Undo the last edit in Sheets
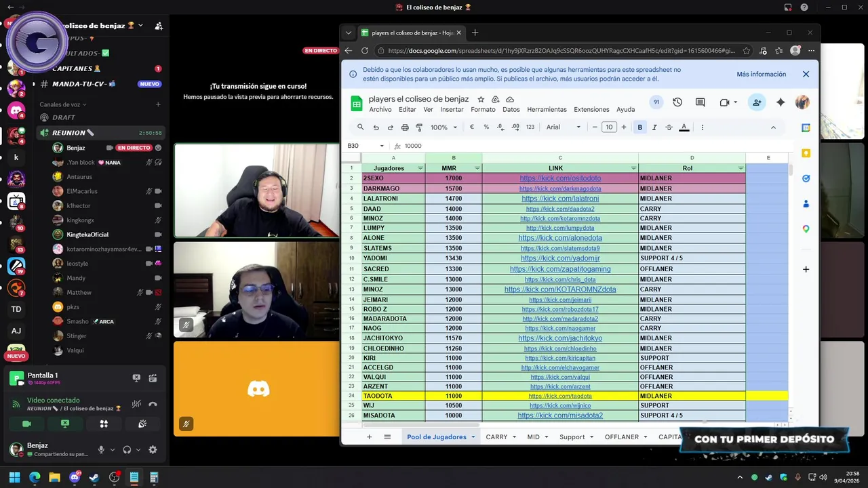This screenshot has height=488, width=868. click(376, 127)
